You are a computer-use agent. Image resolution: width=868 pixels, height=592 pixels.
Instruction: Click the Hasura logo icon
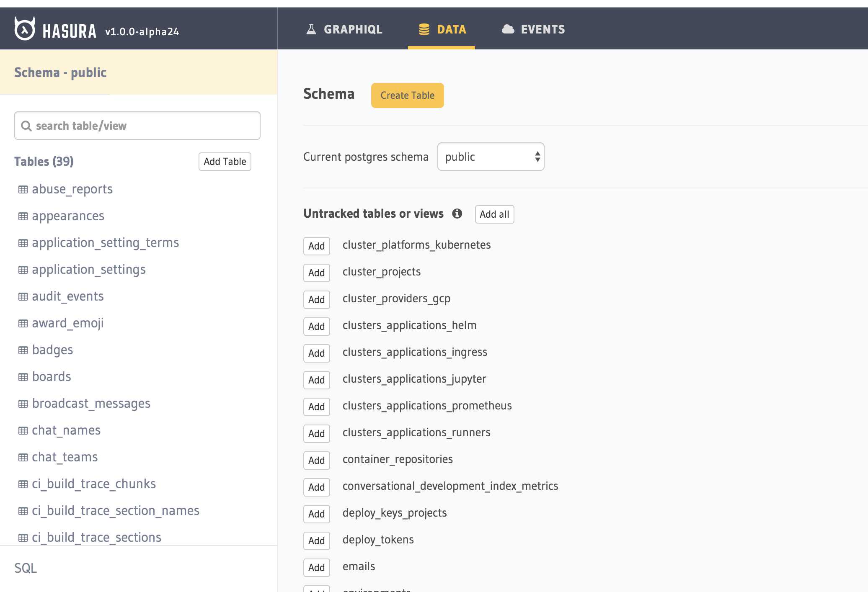tap(25, 29)
